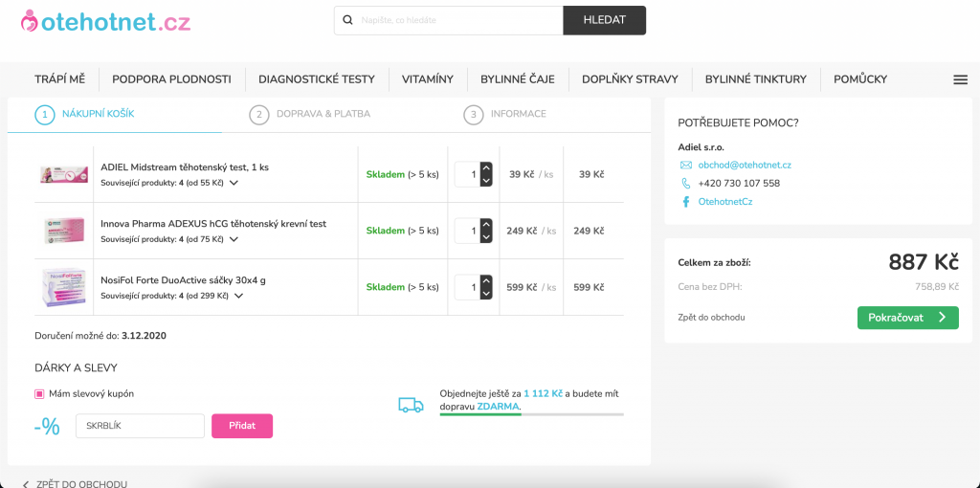
Task: Open Innova Pharma ADEXUS hCG product link
Action: 213,224
